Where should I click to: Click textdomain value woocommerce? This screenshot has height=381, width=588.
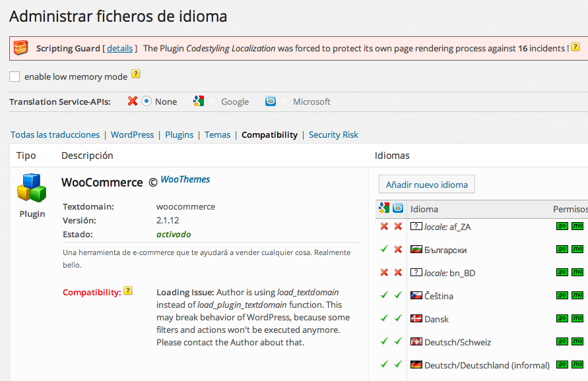tap(185, 207)
